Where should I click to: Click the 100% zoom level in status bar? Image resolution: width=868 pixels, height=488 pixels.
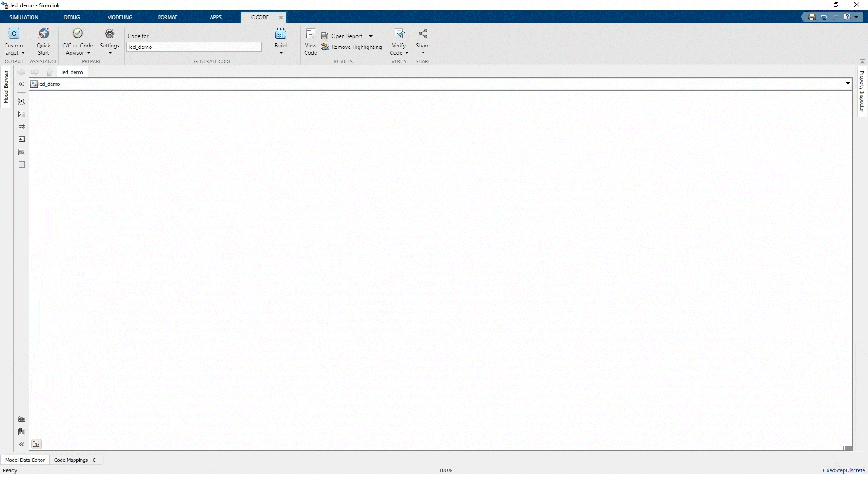click(446, 470)
